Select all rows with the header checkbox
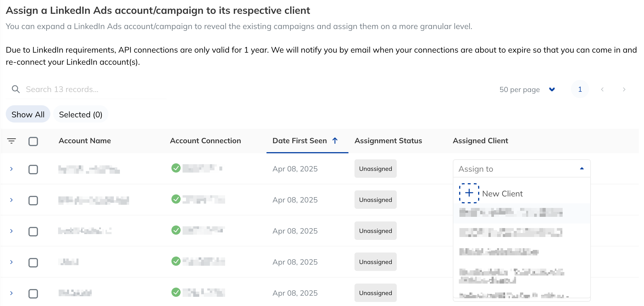The image size is (644, 306). [33, 141]
